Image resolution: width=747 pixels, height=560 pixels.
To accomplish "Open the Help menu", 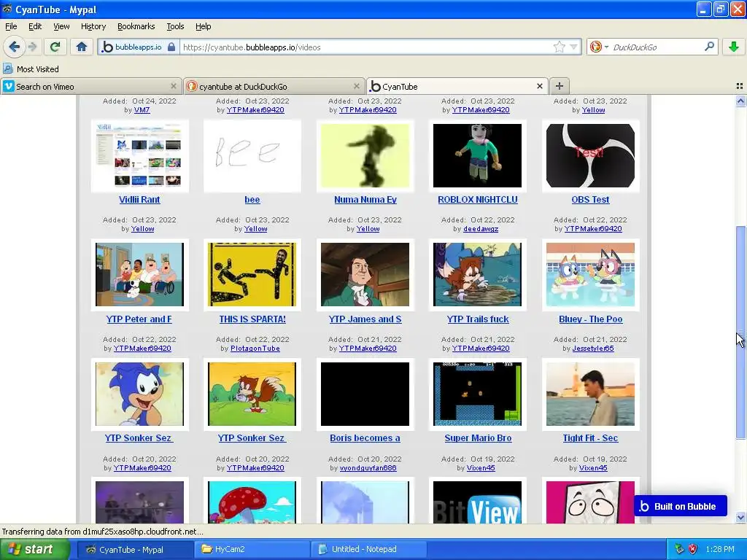I will (203, 26).
